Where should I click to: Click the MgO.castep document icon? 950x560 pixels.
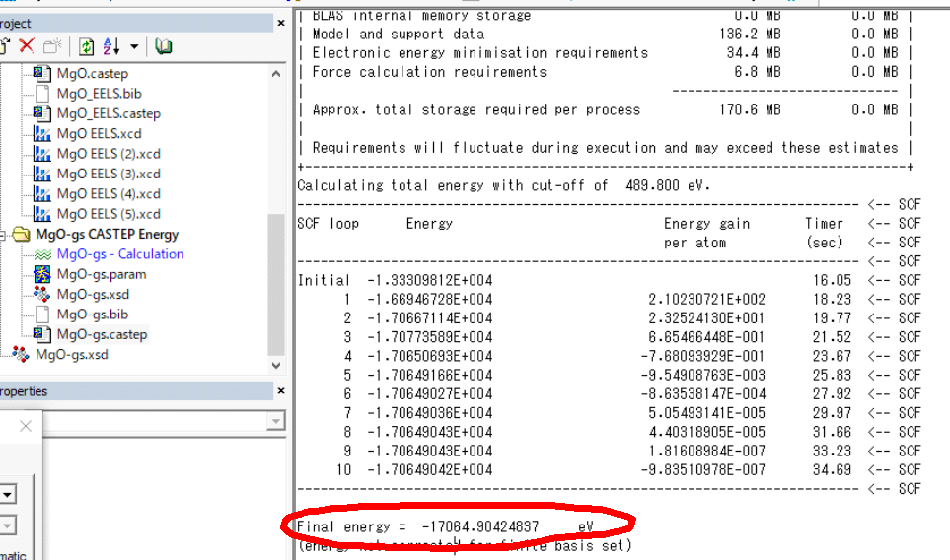coord(41,73)
